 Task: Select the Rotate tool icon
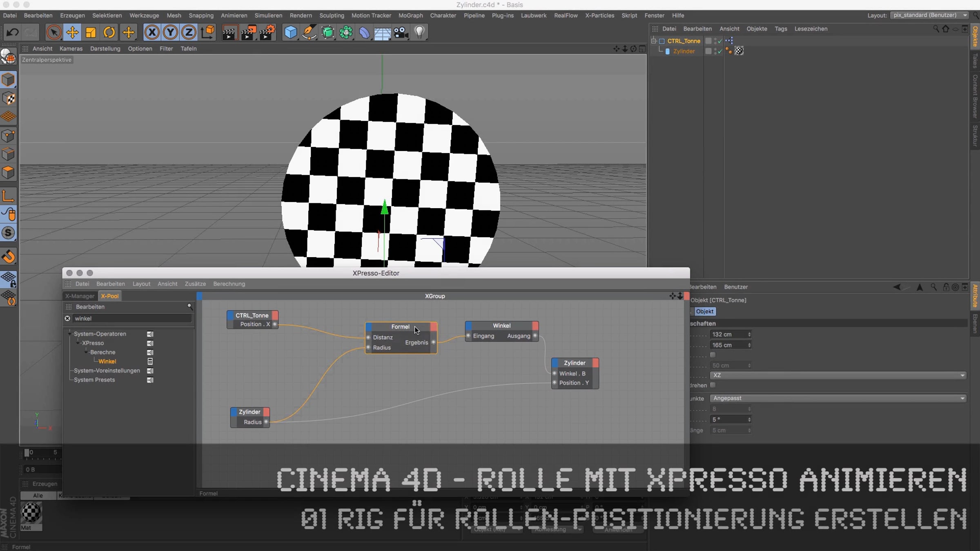pos(109,32)
